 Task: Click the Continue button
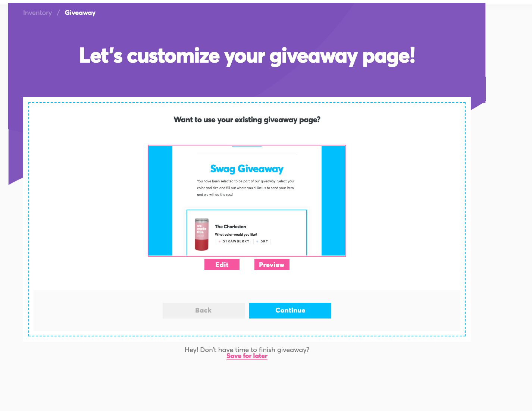[290, 310]
